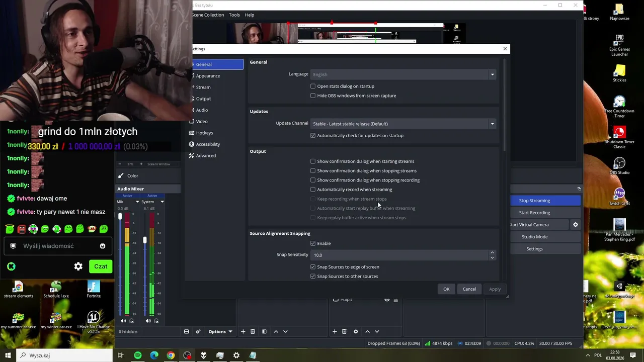Click the Mik volume fader handle
This screenshot has height=362, width=644.
(120, 216)
